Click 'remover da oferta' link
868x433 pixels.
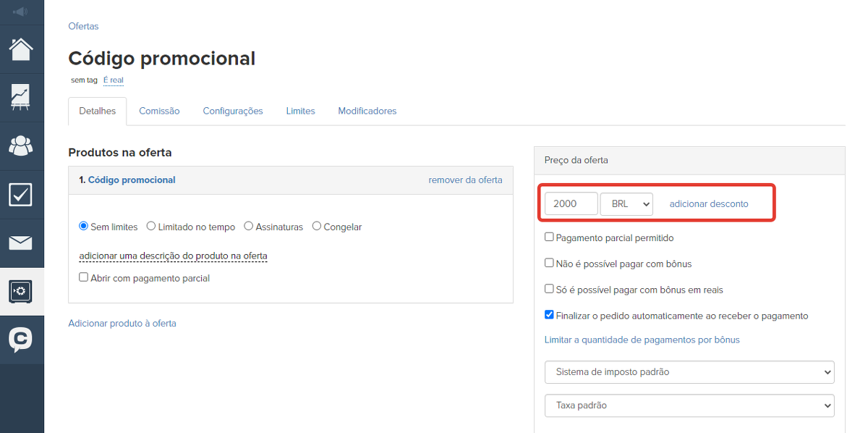(x=465, y=180)
